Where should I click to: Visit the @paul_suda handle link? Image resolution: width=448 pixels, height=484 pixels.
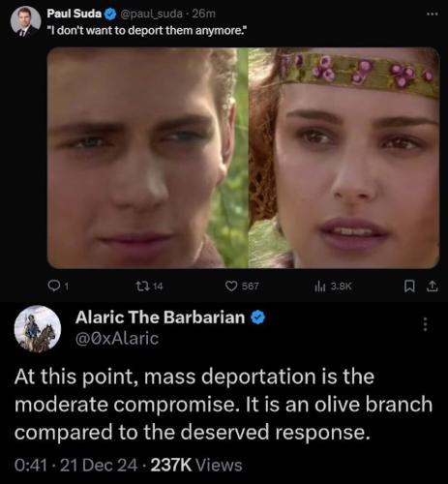(x=151, y=14)
